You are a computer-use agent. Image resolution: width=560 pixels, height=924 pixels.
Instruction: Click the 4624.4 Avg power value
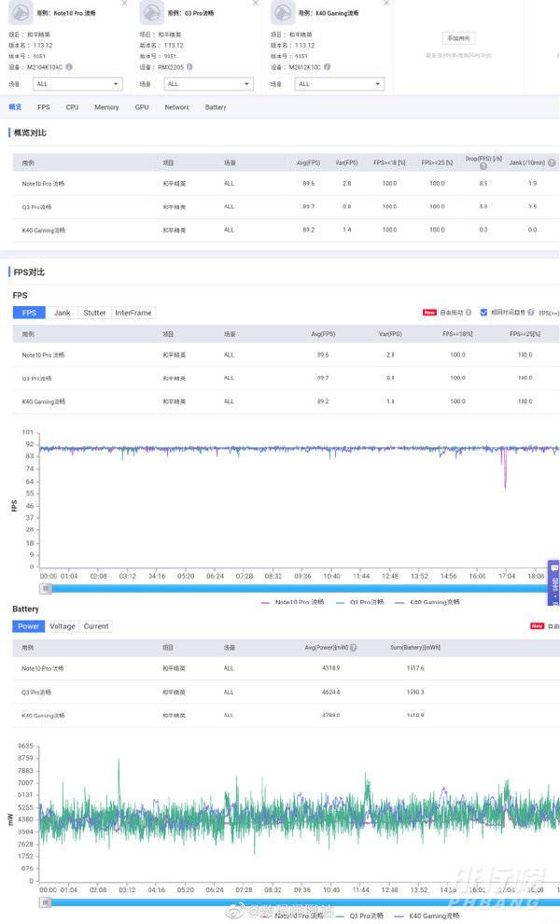(x=330, y=692)
